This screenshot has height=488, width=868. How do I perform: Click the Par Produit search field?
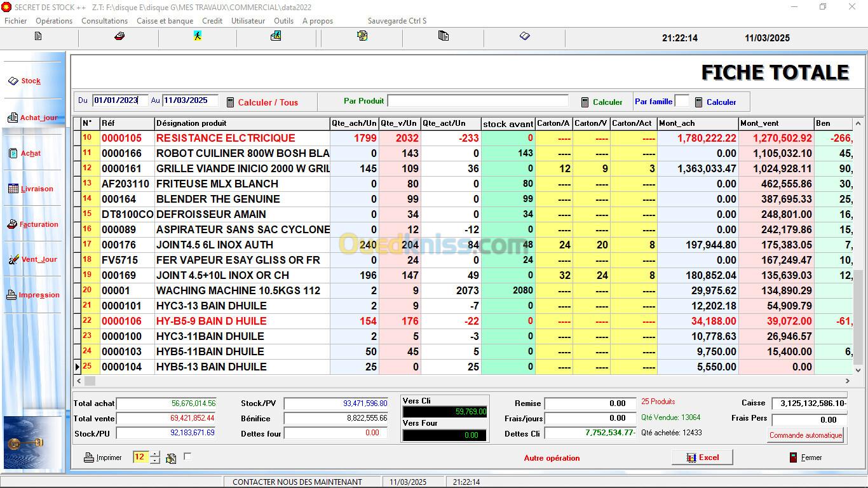(x=478, y=101)
